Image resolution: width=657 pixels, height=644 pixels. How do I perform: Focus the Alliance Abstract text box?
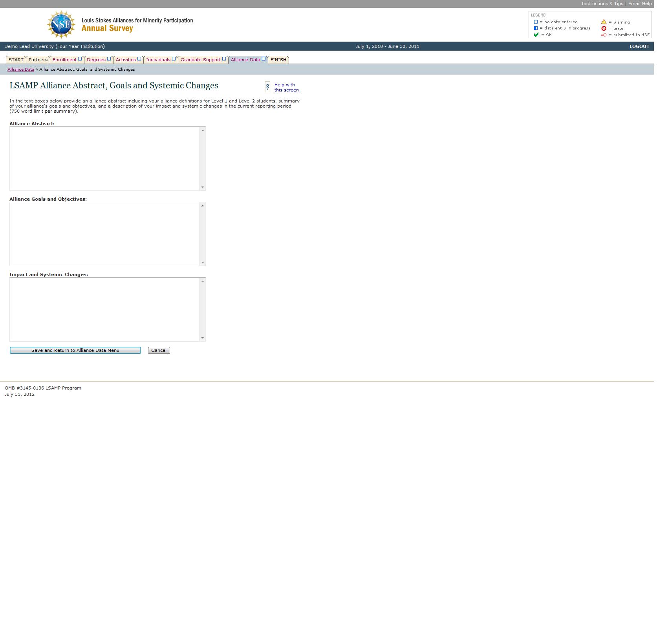(104, 159)
